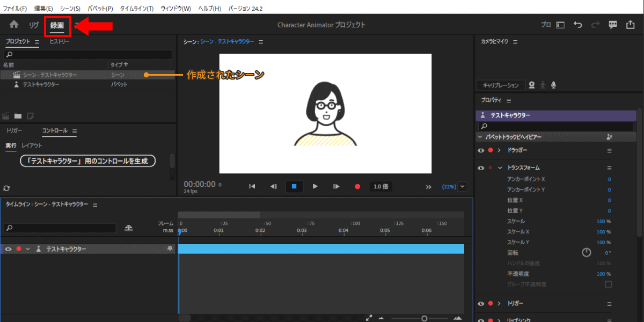Click the refresh icon in Controls panel
644x322 pixels.
coord(6,188)
